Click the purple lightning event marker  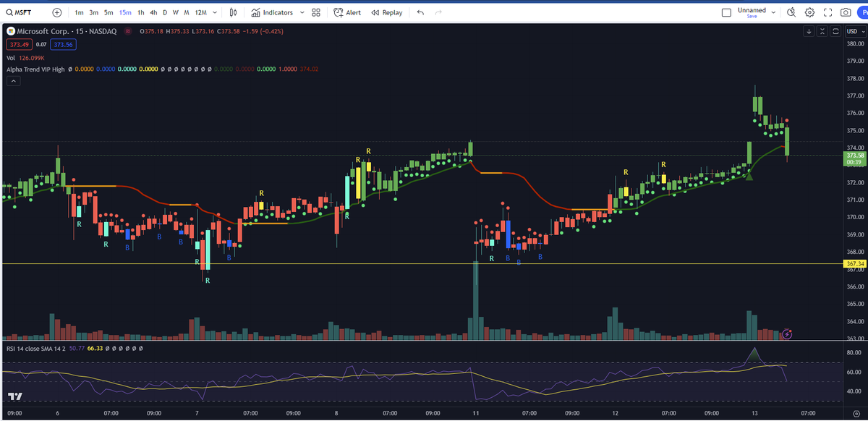(x=788, y=334)
